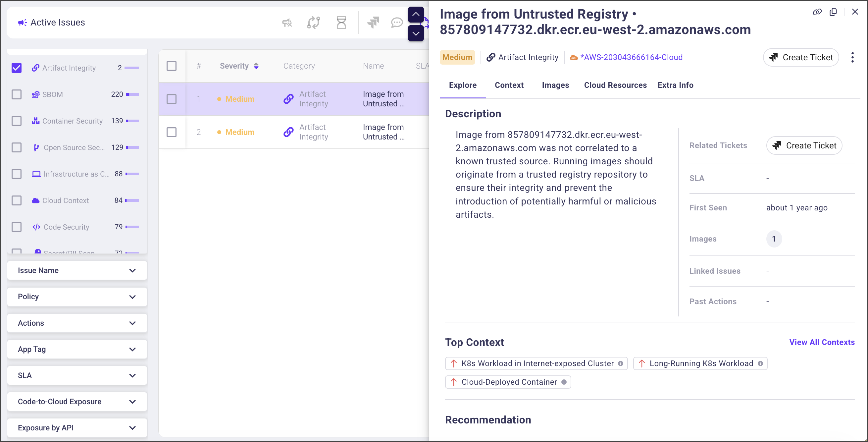Click the copy-to-clipboard icon beside link icon
The height and width of the screenshot is (442, 868).
833,12
